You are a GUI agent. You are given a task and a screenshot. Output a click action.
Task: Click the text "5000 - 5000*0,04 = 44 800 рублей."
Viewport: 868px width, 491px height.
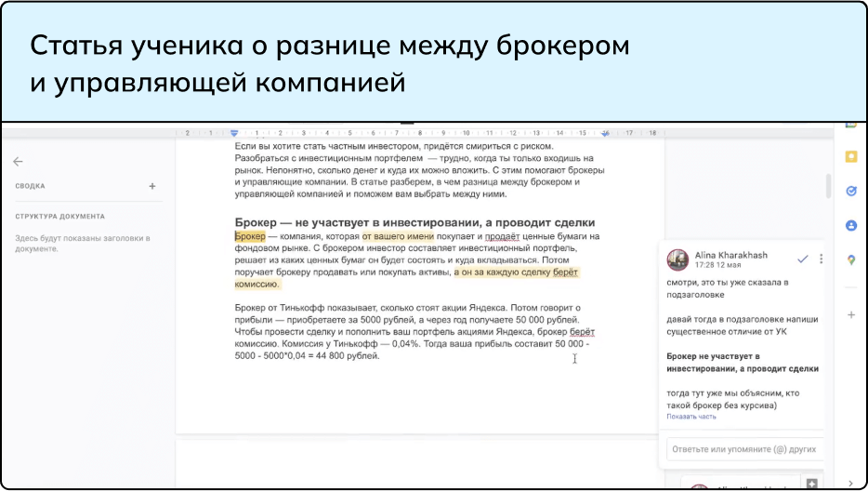tap(308, 356)
